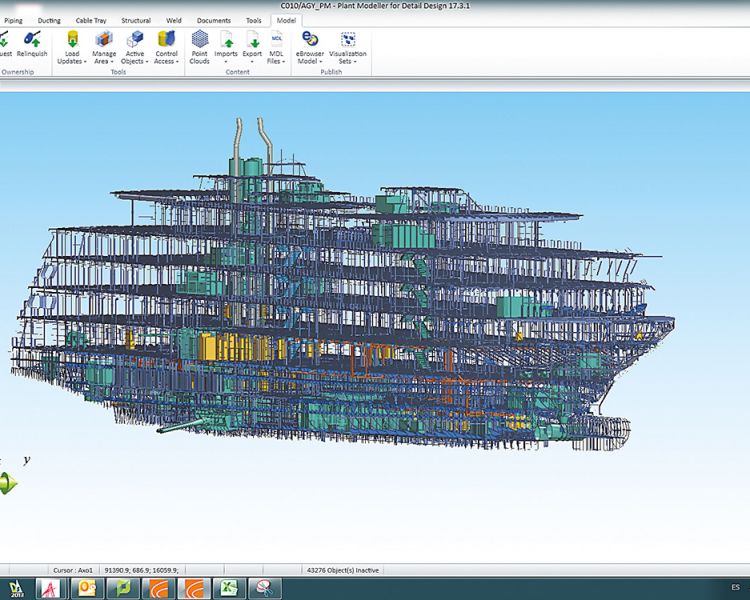
Task: Open Outlook from the taskbar
Action: point(87,589)
